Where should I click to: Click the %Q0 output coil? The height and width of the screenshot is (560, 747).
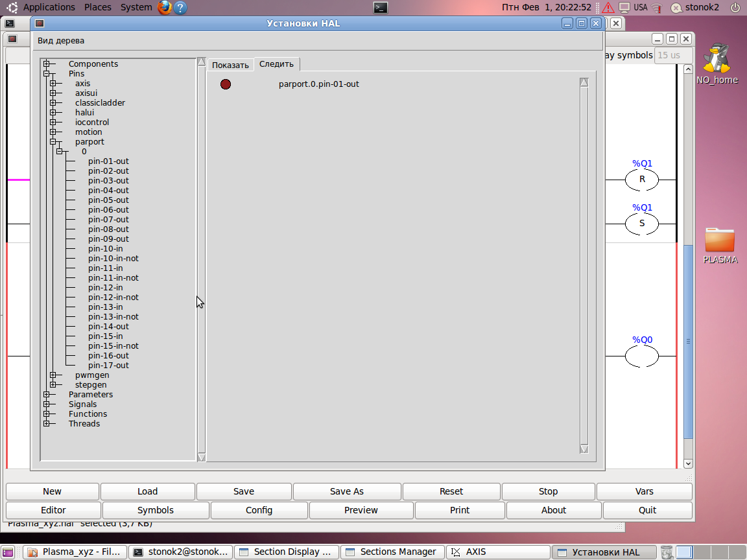pos(642,356)
